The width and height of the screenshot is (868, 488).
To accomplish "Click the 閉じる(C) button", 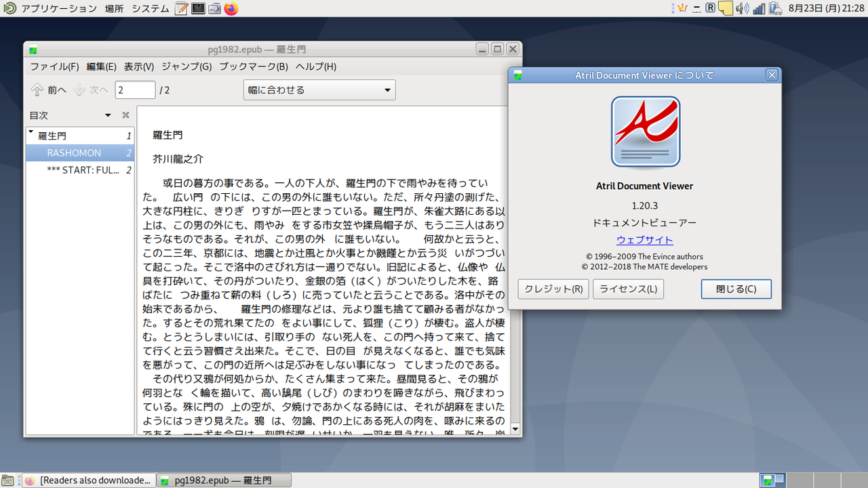I will click(736, 289).
